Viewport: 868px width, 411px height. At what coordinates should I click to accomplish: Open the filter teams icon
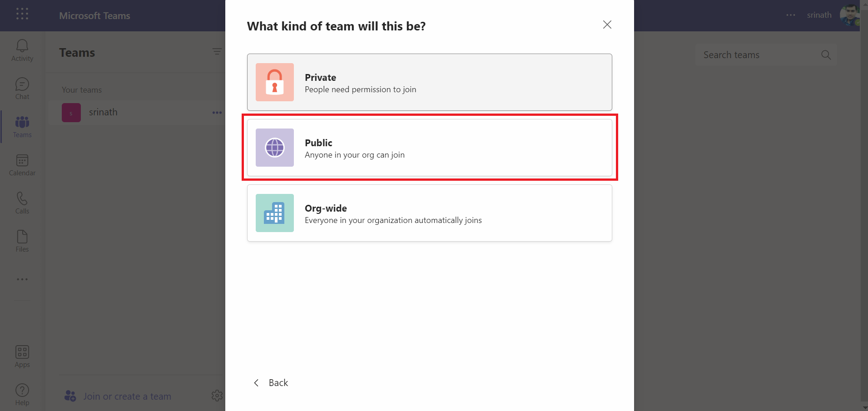(217, 52)
